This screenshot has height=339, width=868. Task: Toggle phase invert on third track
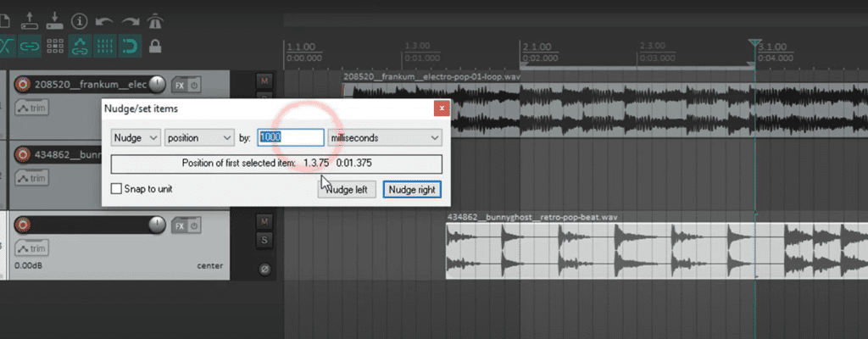264,270
